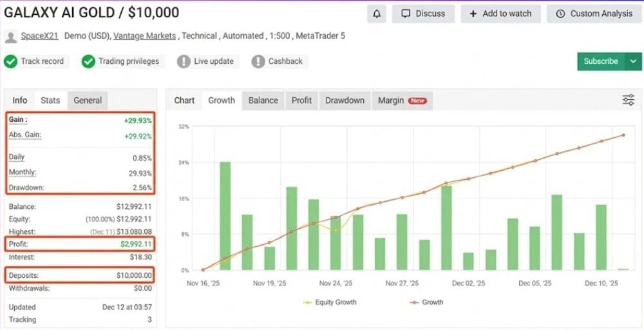Image resolution: width=644 pixels, height=330 pixels.
Task: Switch to the Drawdown chart tab
Action: coord(345,101)
